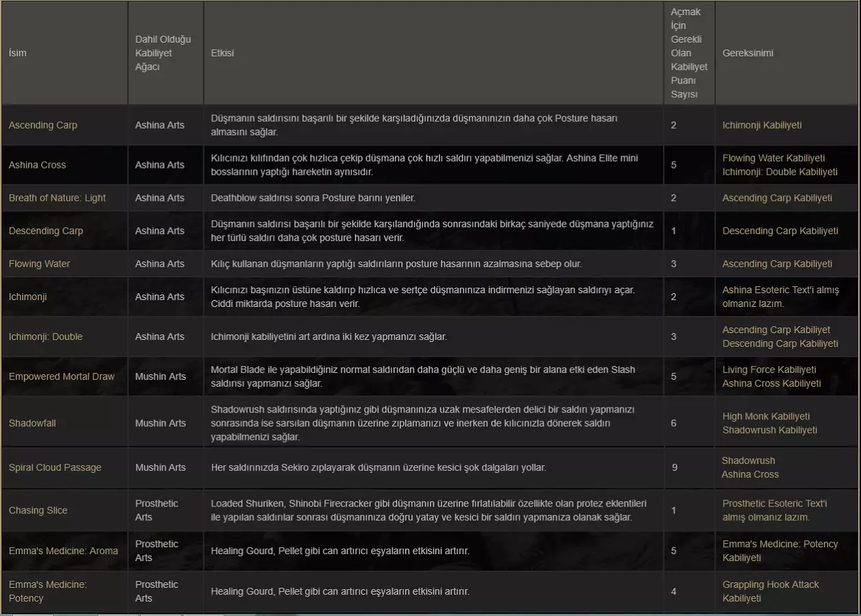Image resolution: width=861 pixels, height=616 pixels.
Task: Open the Grappling Hook Attack Kabiliyeti link
Action: [x=771, y=585]
